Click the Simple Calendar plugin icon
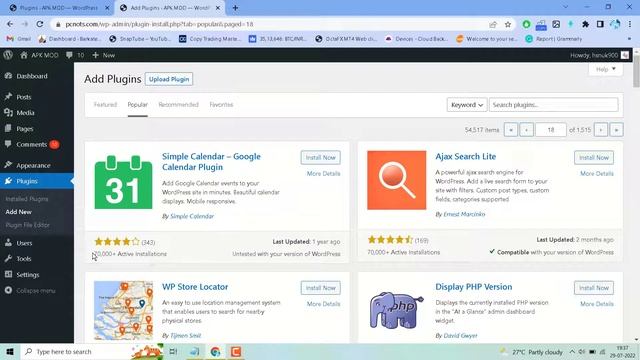The image size is (640, 360). pyautogui.click(x=123, y=181)
